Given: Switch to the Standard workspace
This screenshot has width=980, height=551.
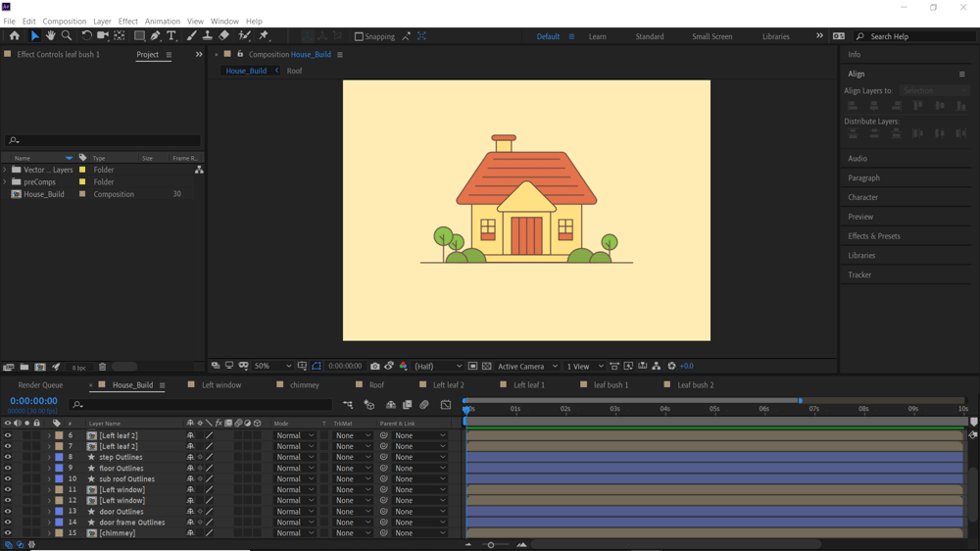Looking at the screenshot, I should (x=650, y=36).
